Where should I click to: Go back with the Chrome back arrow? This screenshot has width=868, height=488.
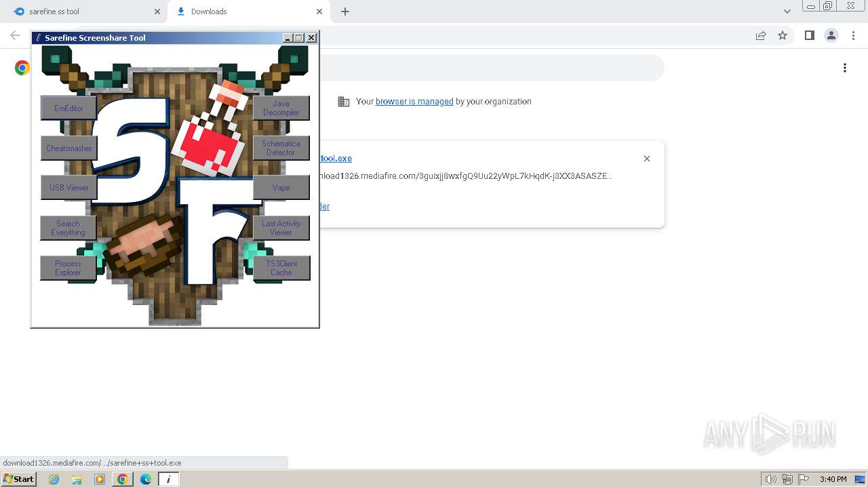(15, 35)
